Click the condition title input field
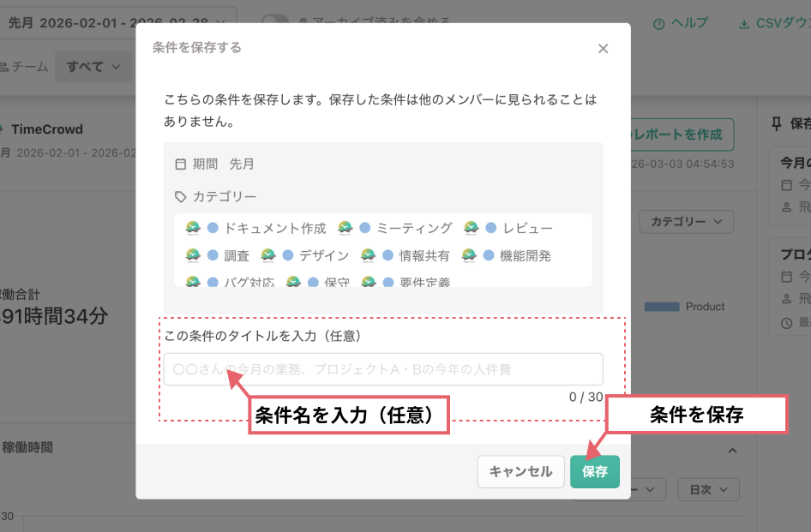The width and height of the screenshot is (811, 532). [x=383, y=368]
